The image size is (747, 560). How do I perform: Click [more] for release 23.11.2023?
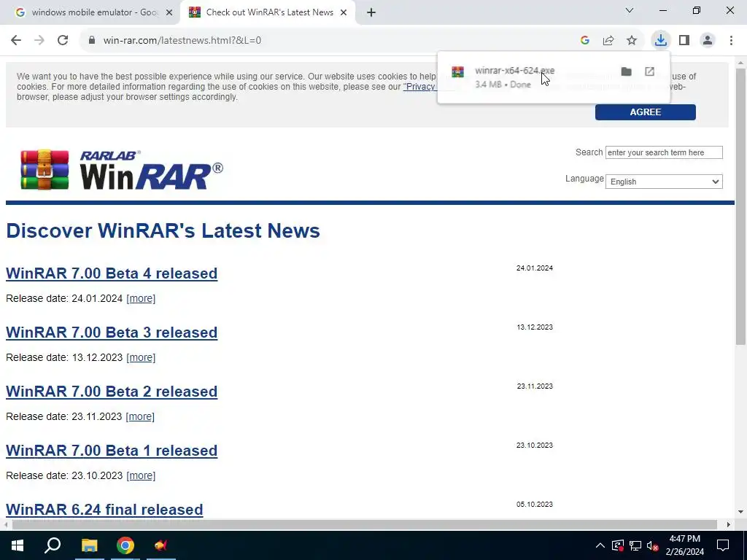click(x=140, y=416)
